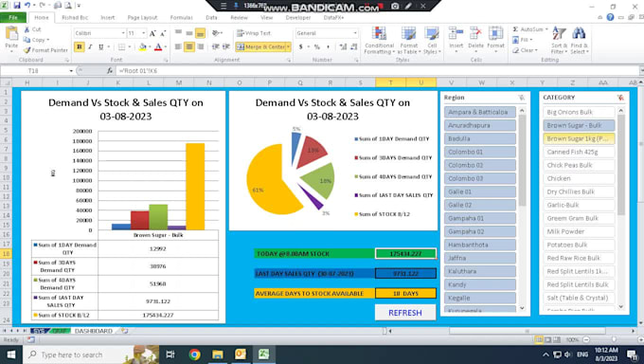
Task: Open Find & Select binoculars menu
Action: (579, 41)
